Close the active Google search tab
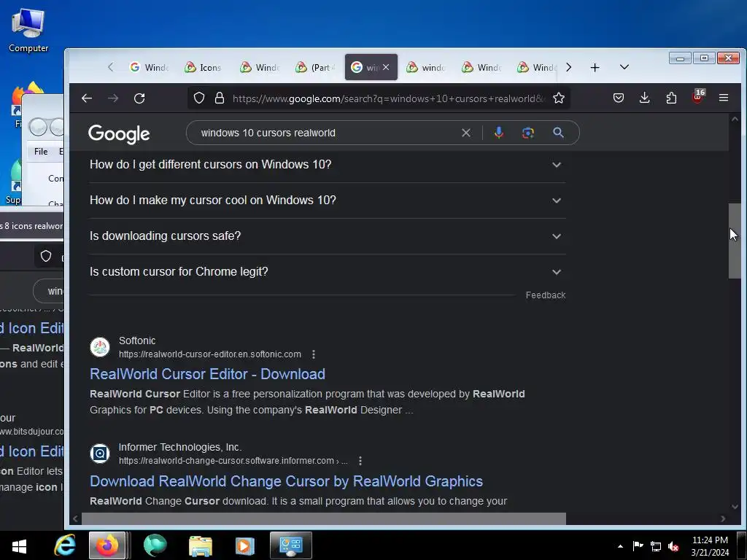Viewport: 747px width, 560px height. pyautogui.click(x=386, y=67)
